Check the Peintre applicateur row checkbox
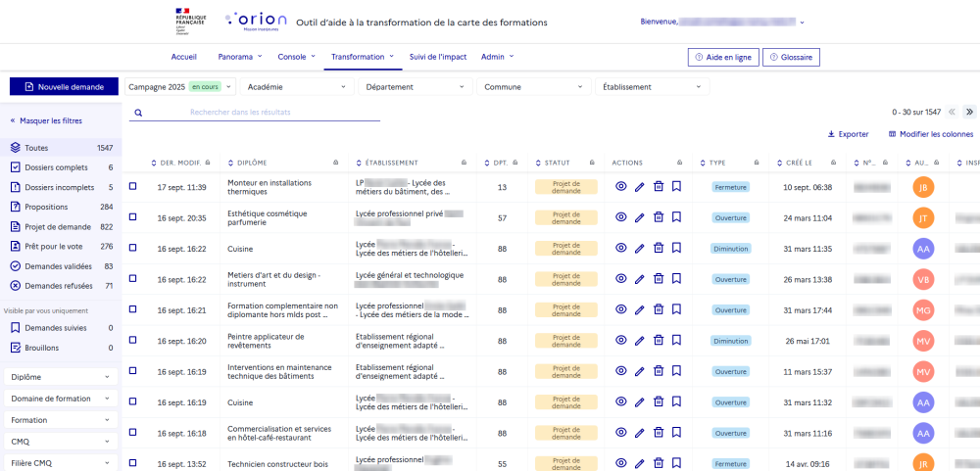Screen dimensions: 980x471 [x=132, y=340]
